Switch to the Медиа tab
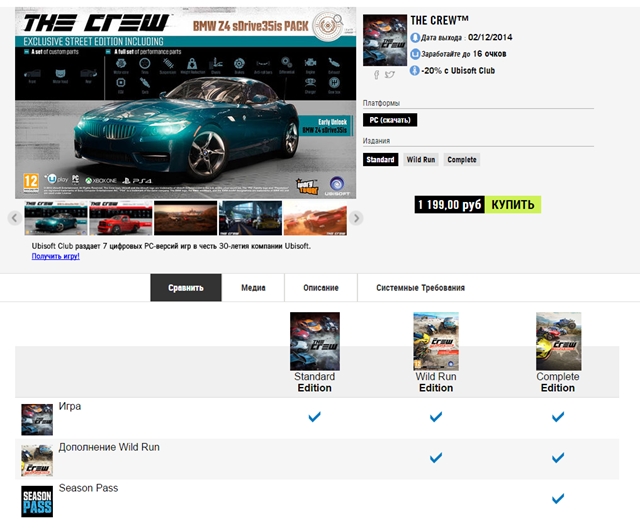Viewport: 640px width, 529px height. click(x=253, y=288)
